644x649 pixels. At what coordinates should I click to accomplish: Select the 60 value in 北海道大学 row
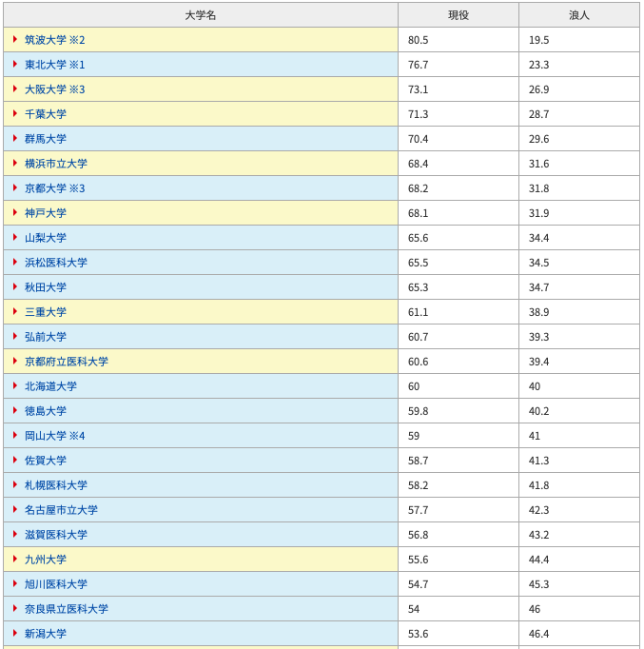pos(414,386)
